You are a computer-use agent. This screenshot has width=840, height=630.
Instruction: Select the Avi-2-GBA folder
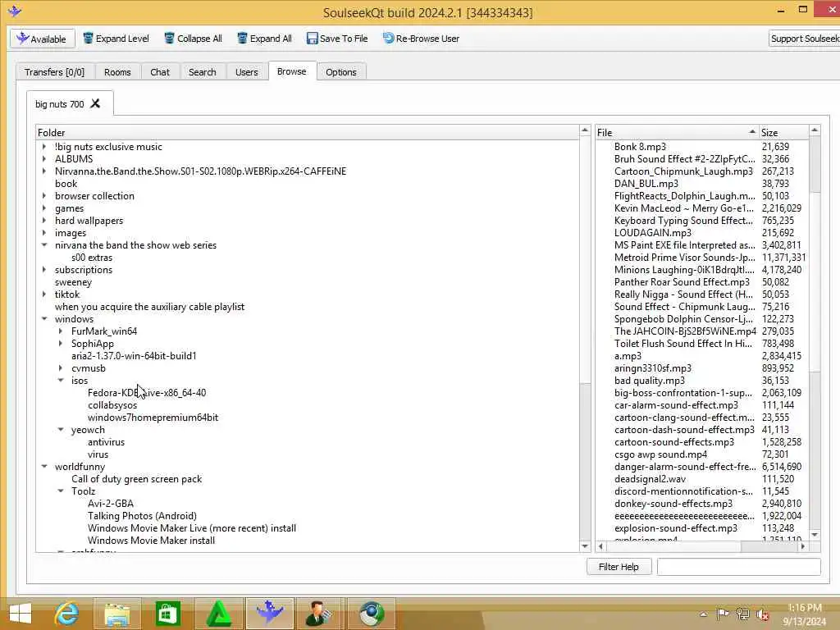click(111, 504)
